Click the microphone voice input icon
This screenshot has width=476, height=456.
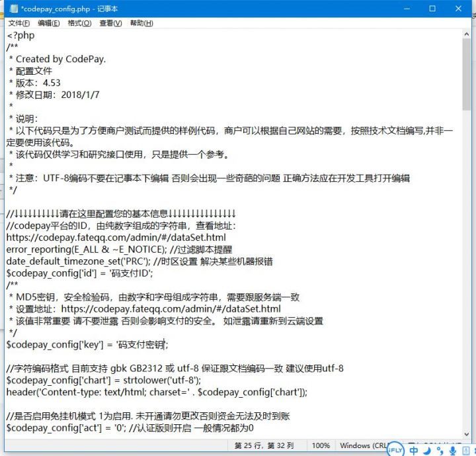453,450
